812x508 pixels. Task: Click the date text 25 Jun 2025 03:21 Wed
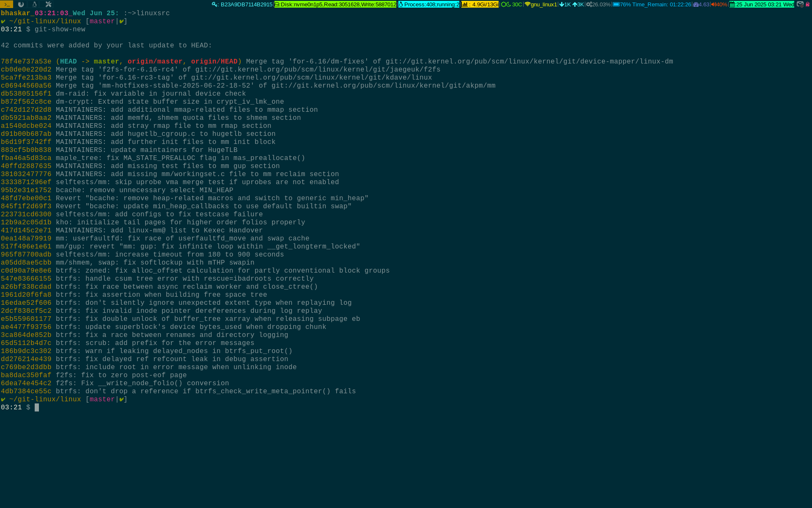pyautogui.click(x=765, y=5)
